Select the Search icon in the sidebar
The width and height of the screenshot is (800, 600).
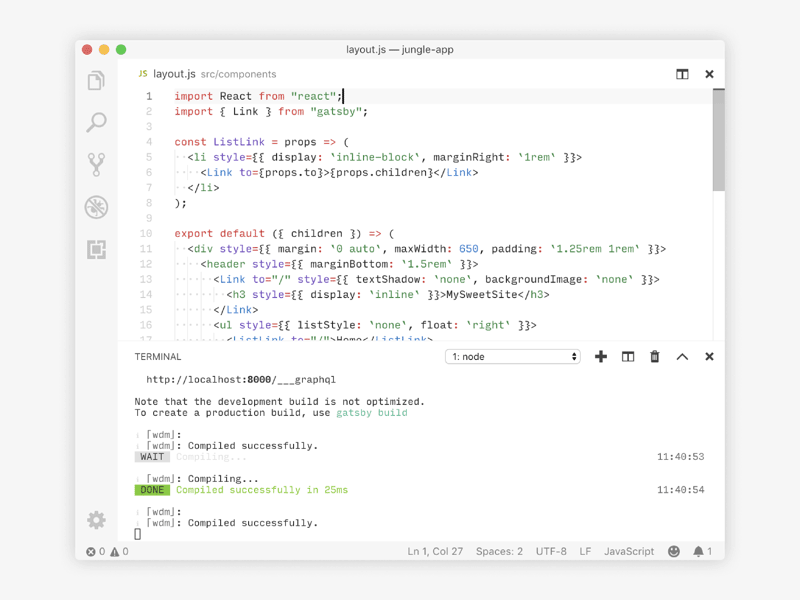[x=95, y=123]
